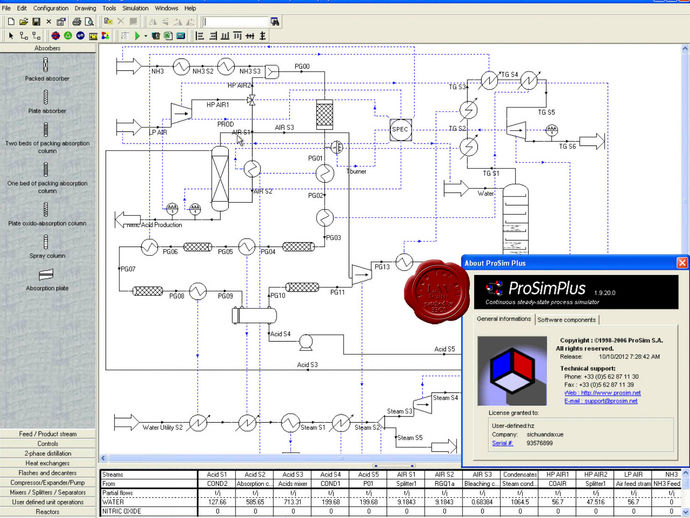Click the support E-mail link

click(x=601, y=401)
